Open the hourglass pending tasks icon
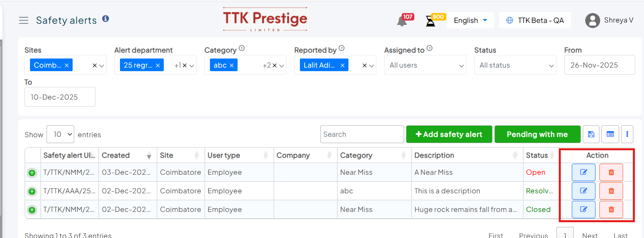 (x=431, y=21)
